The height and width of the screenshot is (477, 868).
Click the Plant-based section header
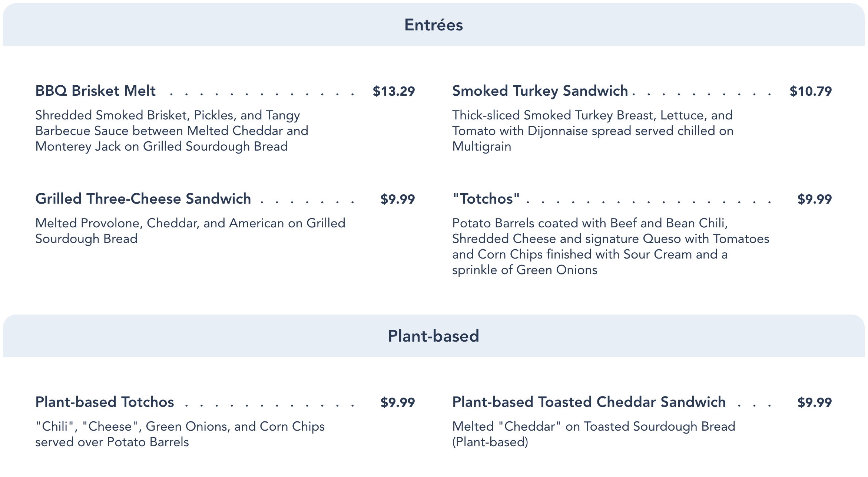click(433, 336)
